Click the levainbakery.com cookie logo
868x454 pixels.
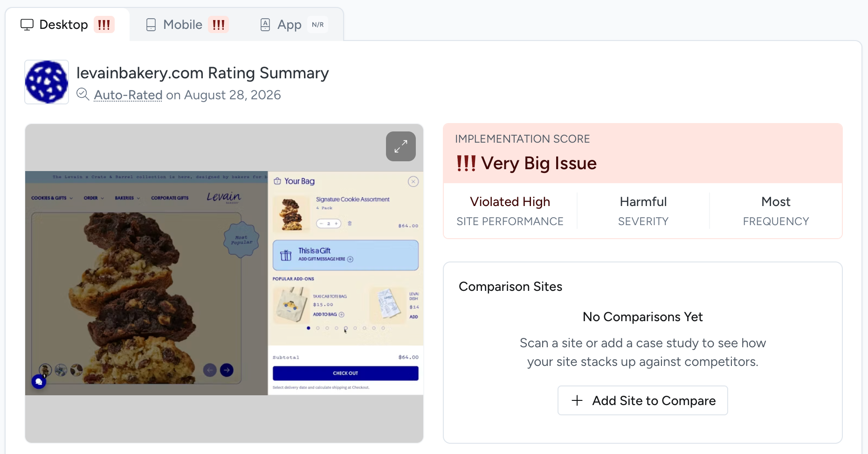47,82
